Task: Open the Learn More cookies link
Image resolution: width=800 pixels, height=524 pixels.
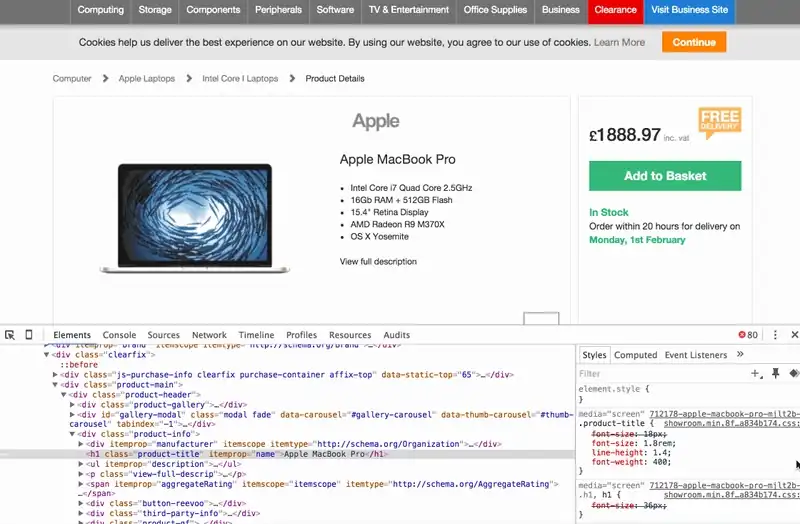Action: point(619,42)
